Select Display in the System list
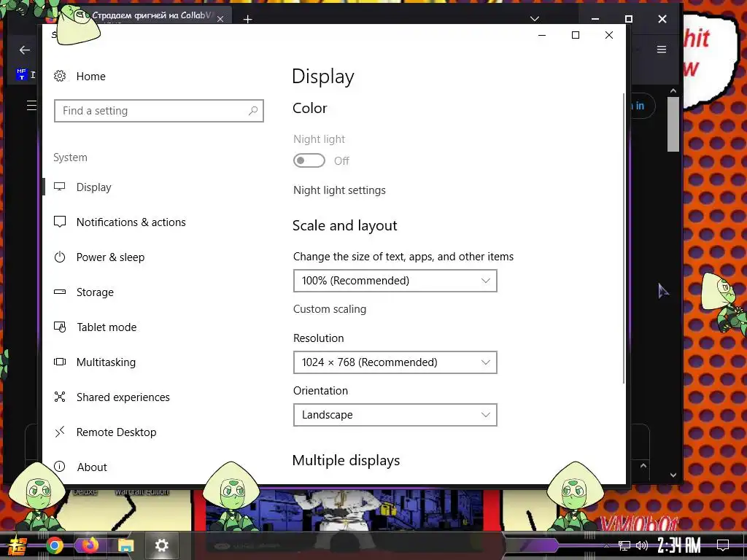747x560 pixels. tap(93, 187)
